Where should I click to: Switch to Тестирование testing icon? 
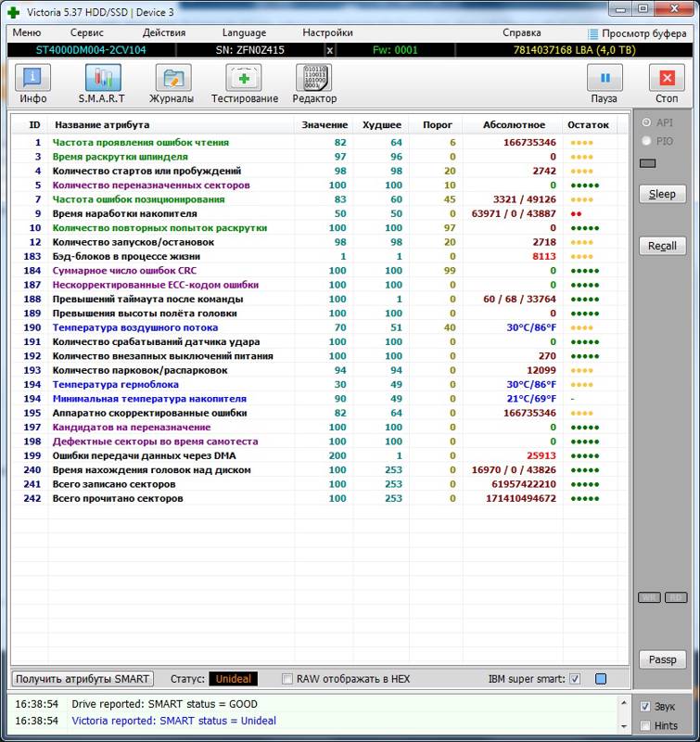244,83
